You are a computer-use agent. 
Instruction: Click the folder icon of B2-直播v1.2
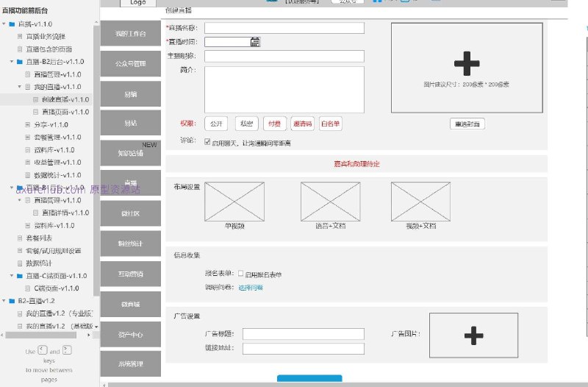pyautogui.click(x=12, y=301)
